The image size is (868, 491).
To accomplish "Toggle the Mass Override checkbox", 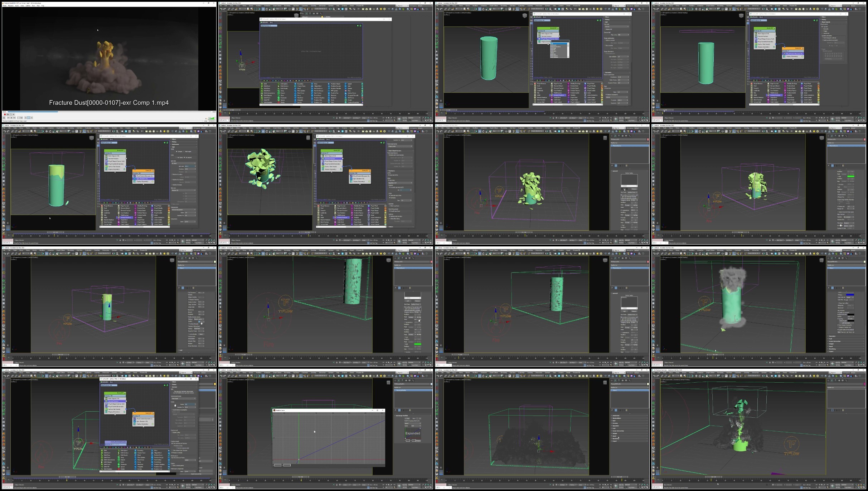I will point(606,88).
